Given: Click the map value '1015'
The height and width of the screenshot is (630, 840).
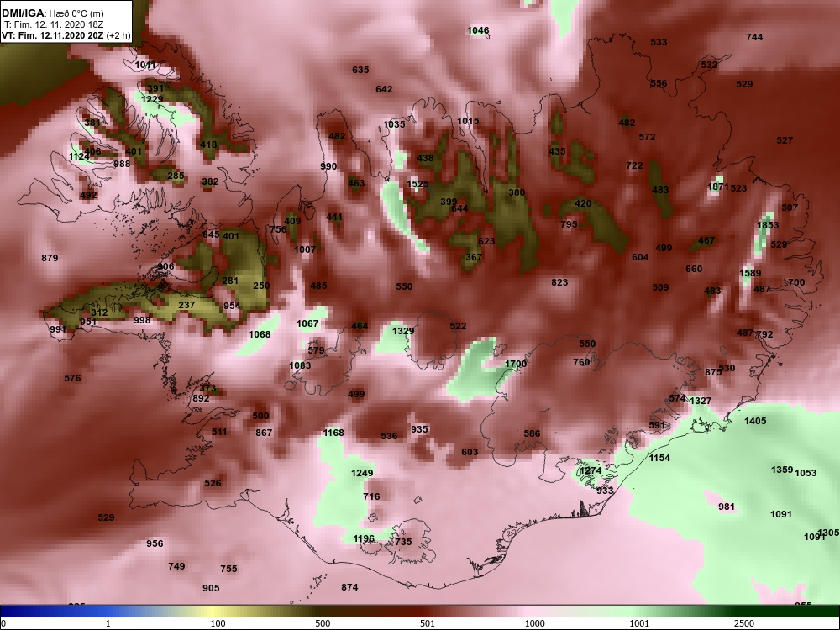Looking at the screenshot, I should click(468, 121).
